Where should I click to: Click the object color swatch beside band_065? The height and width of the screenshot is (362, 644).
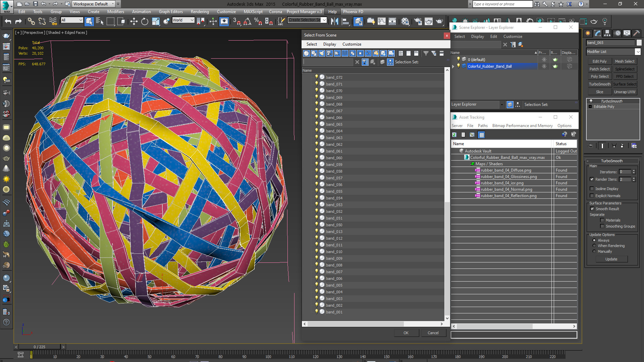639,43
